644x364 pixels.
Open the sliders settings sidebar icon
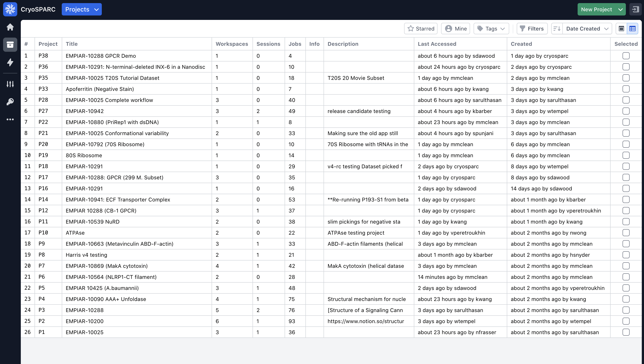click(10, 84)
